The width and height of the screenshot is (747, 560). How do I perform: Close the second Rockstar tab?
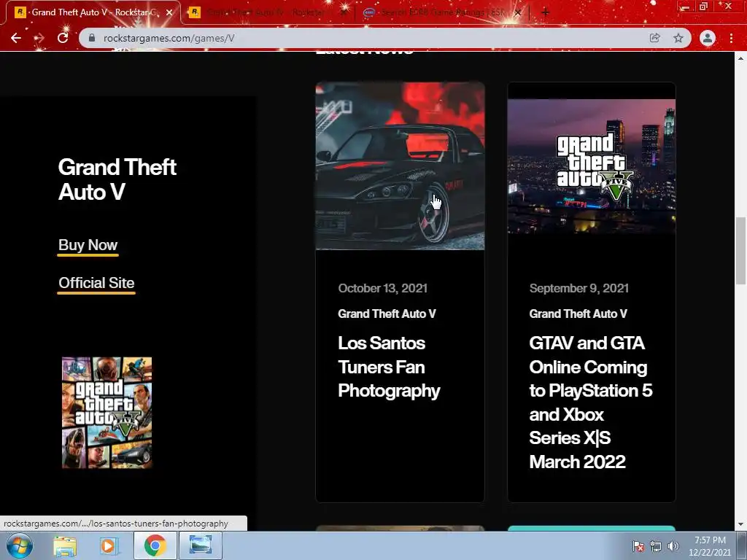pos(343,12)
